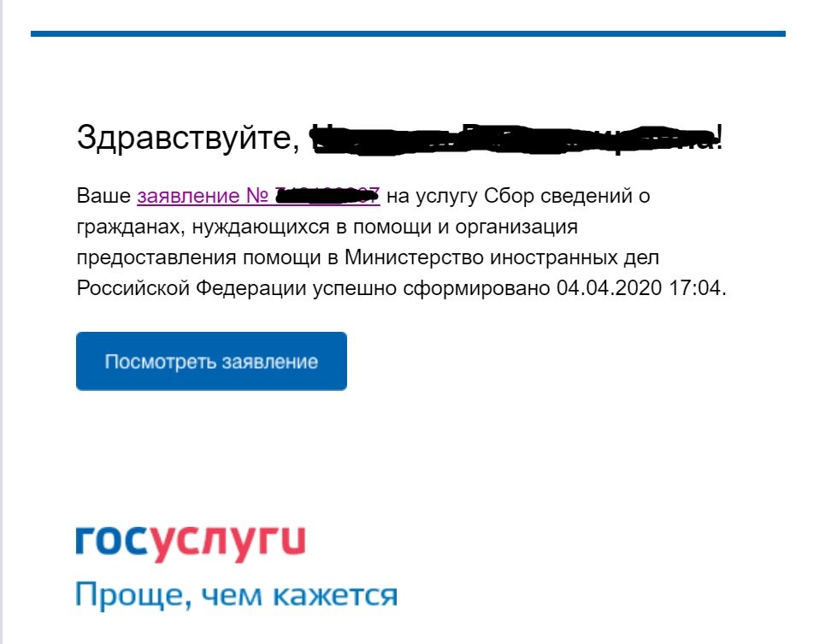Click the blacked-out recipient name
Screen dimensions: 837x644
pos(512,138)
